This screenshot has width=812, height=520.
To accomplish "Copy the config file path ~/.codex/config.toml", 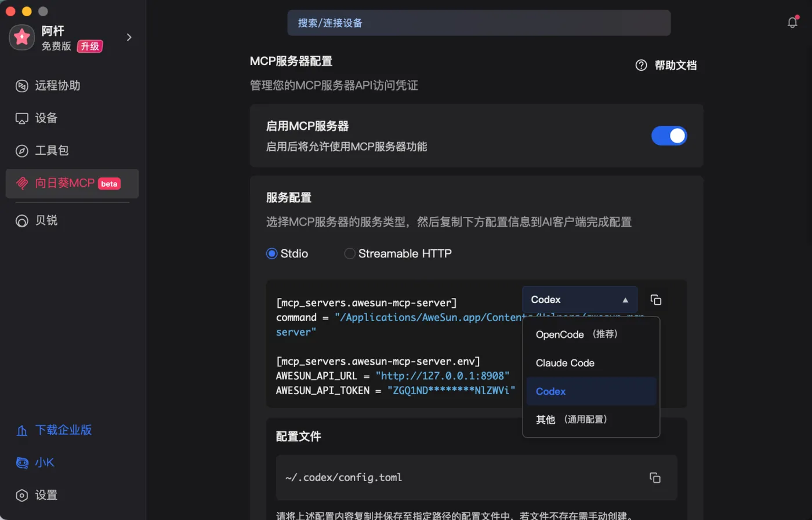I will [655, 478].
